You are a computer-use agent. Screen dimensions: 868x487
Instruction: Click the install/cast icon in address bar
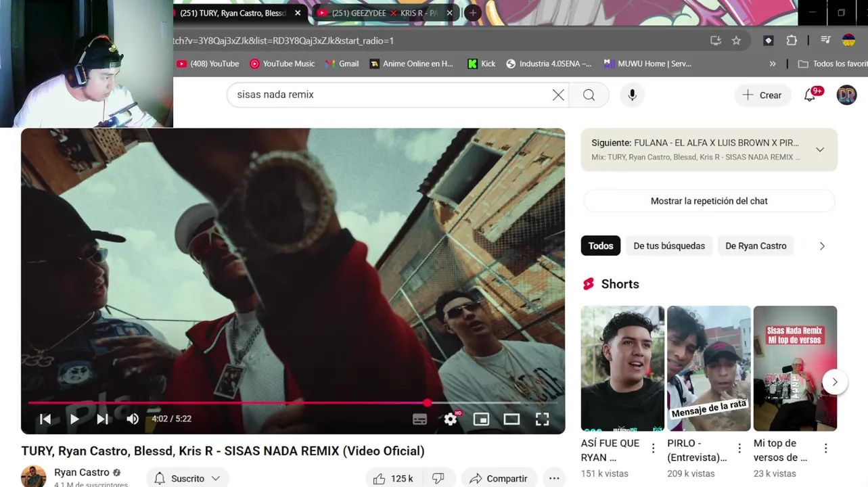point(716,41)
